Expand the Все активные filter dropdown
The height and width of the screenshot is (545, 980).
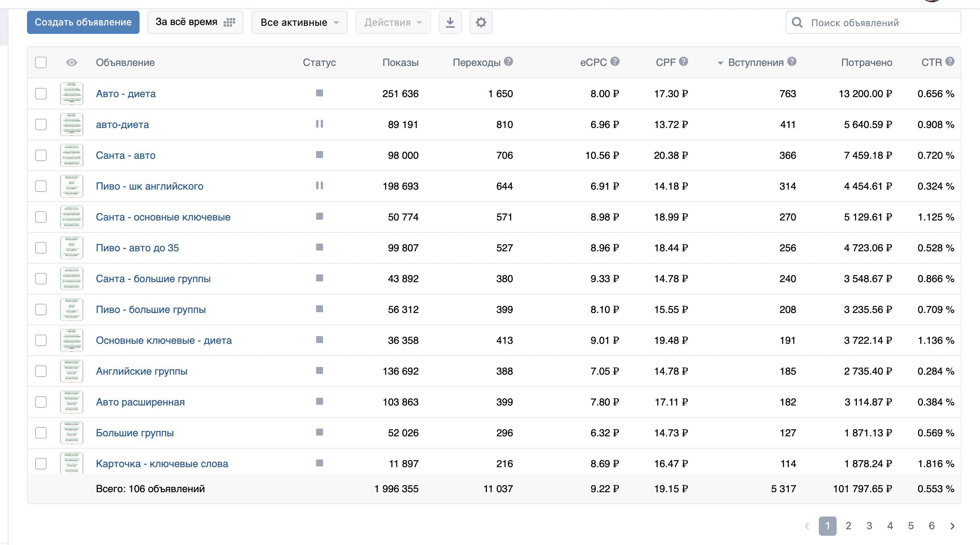tap(299, 22)
